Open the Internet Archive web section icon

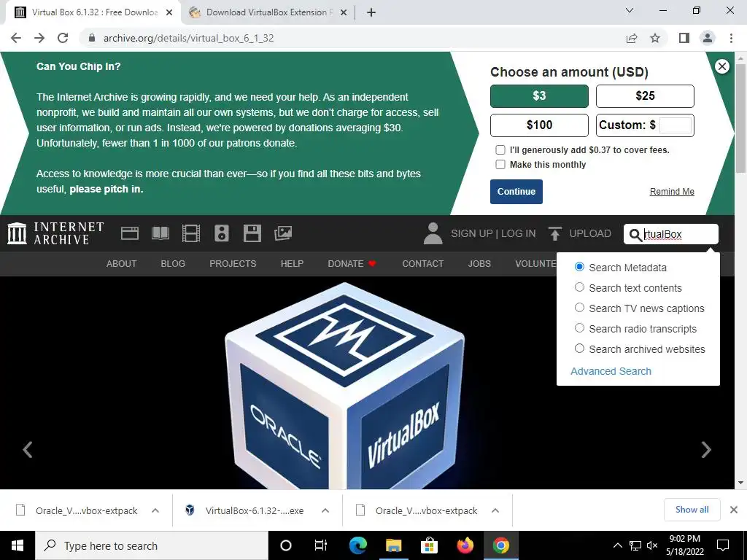coord(130,233)
